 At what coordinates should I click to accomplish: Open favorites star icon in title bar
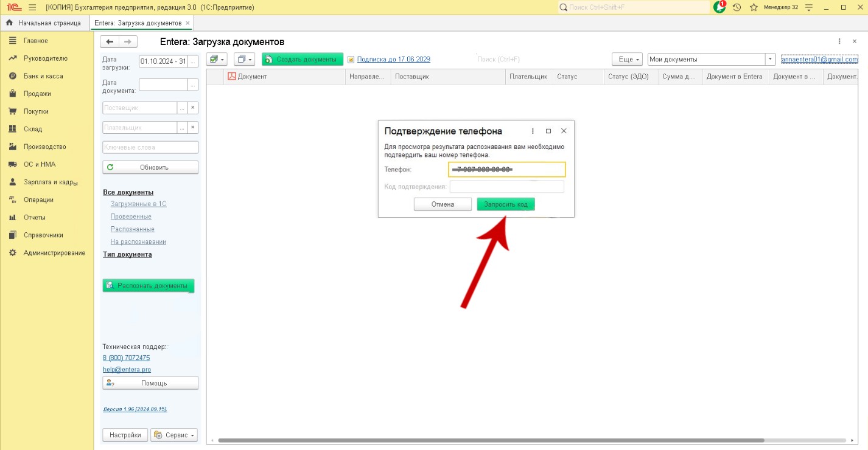[x=754, y=7]
